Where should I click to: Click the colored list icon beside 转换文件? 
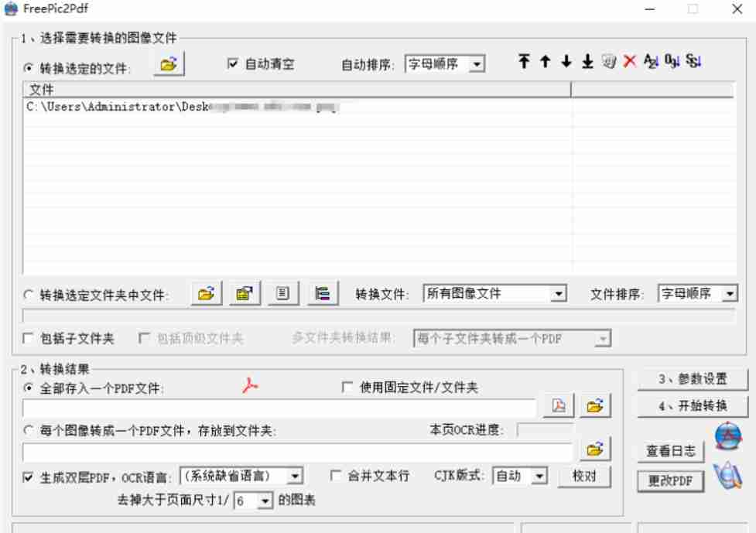pos(323,293)
